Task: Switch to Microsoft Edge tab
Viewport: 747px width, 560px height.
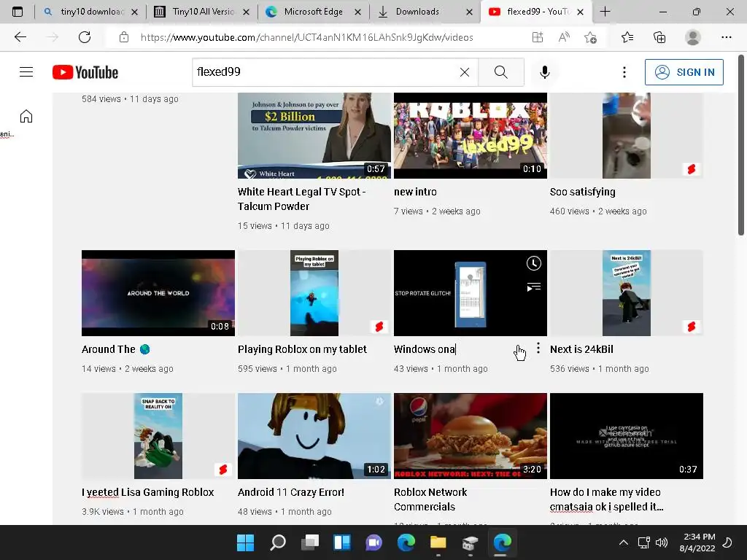Action: pyautogui.click(x=313, y=12)
